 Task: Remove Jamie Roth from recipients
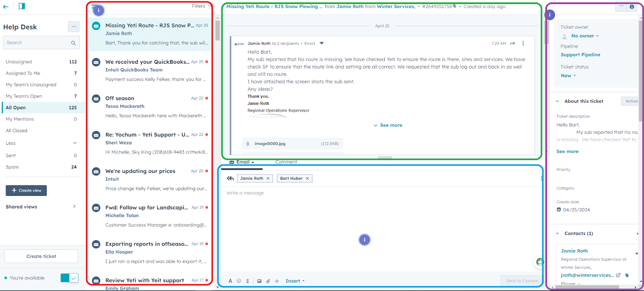(x=268, y=178)
